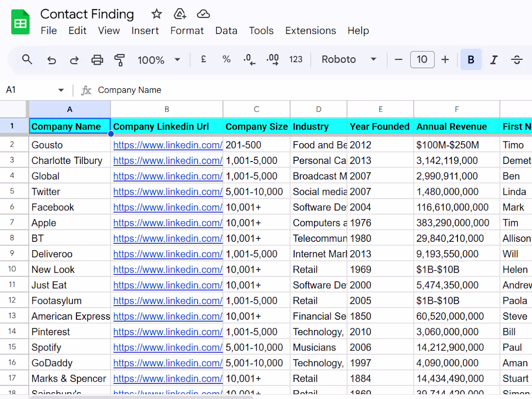Screen dimensions: 532x399
Task: Increase font size with plus button
Action: pyautogui.click(x=445, y=59)
